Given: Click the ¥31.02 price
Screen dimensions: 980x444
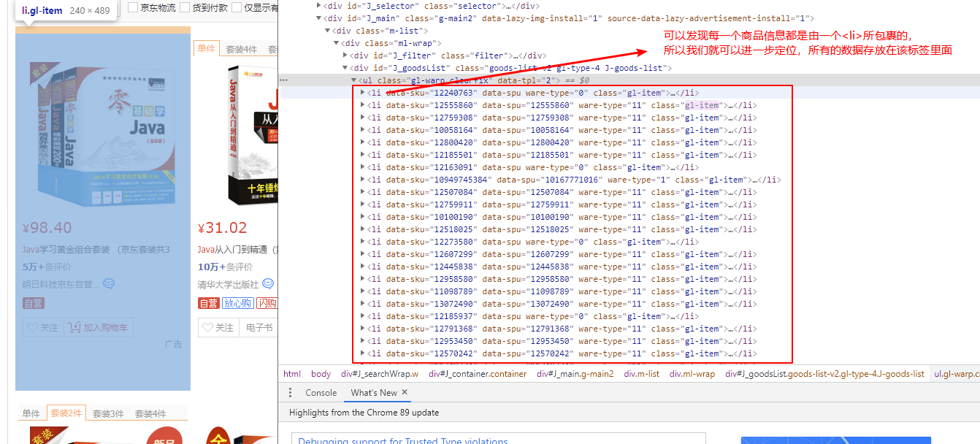Looking at the screenshot, I should [x=222, y=228].
